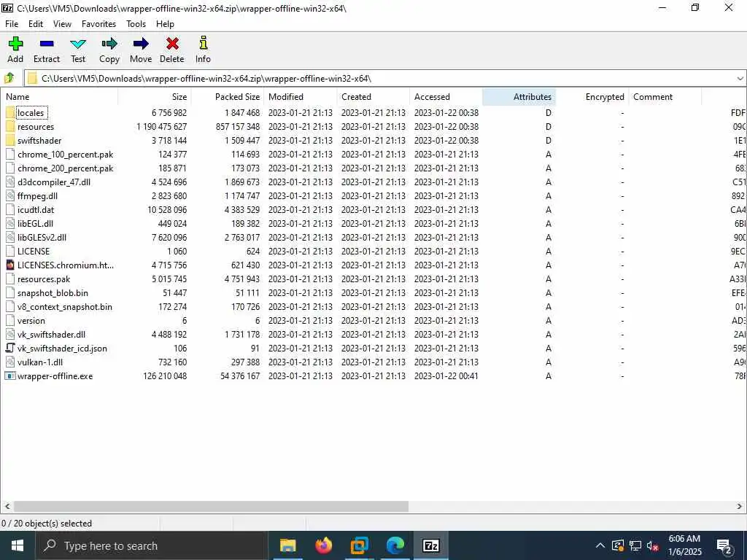Viewport: 747px width, 560px height.
Task: Sort by Packed Size column header
Action: coord(228,97)
